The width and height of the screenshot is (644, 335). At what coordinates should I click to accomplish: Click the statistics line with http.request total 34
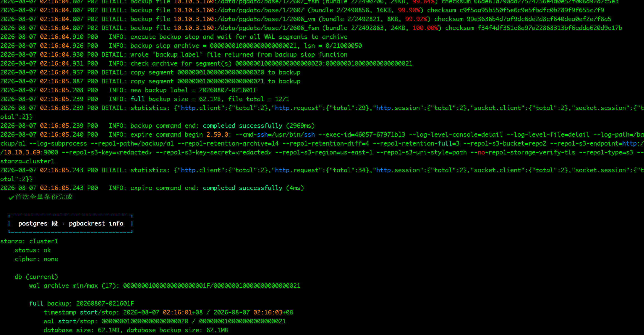(322, 175)
